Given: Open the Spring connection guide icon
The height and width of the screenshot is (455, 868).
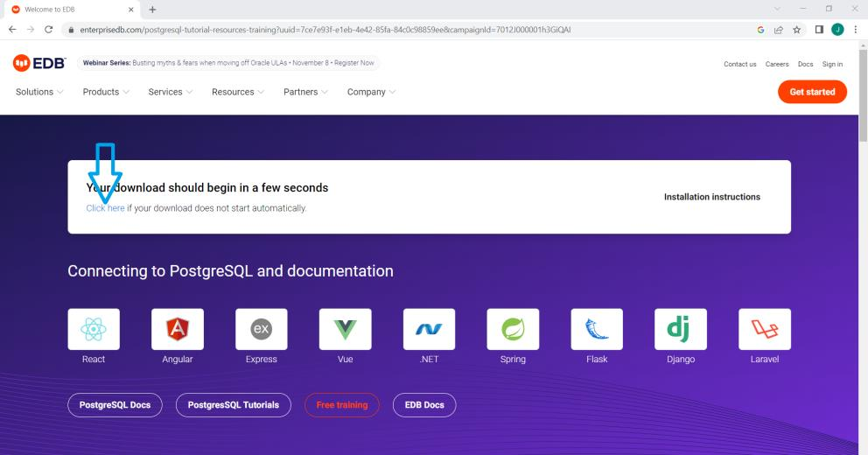Looking at the screenshot, I should pyautogui.click(x=513, y=329).
